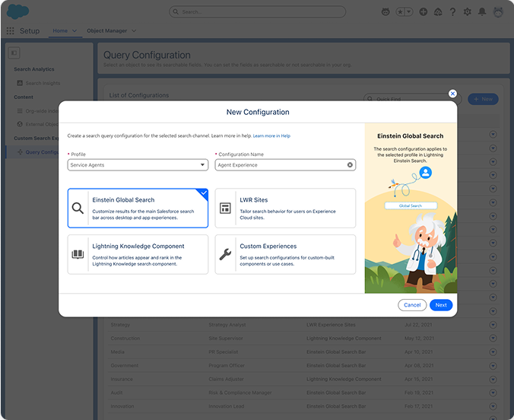The height and width of the screenshot is (420, 514).
Task: Open the Profile dropdown
Action: tap(138, 165)
